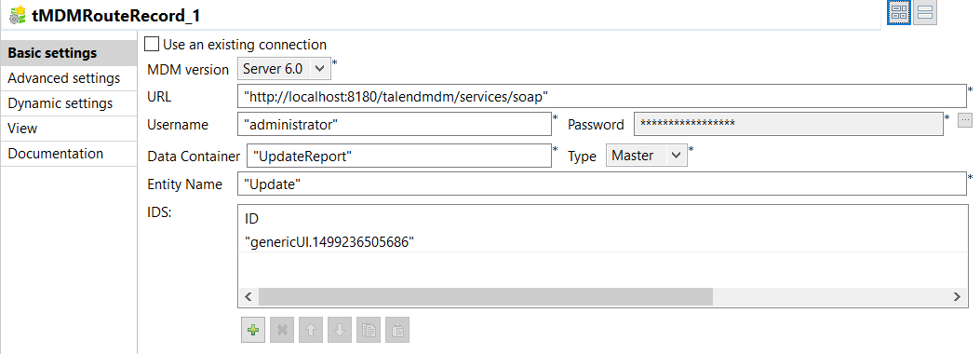This screenshot has height=354, width=980.
Task: Open the Type dropdown set to Master
Action: point(646,156)
